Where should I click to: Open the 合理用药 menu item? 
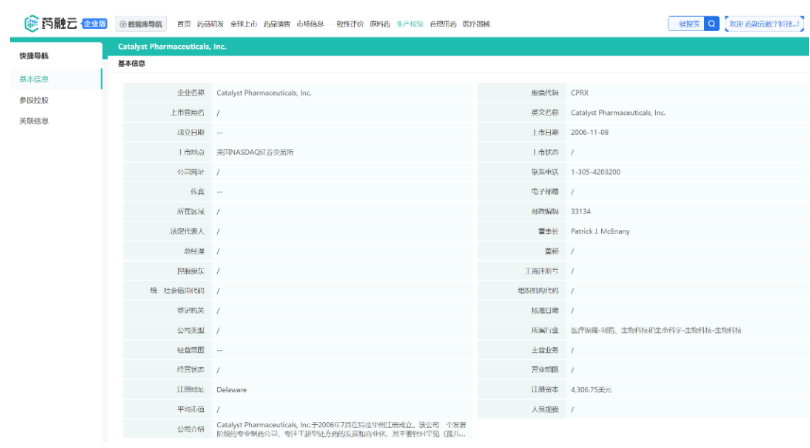click(443, 24)
